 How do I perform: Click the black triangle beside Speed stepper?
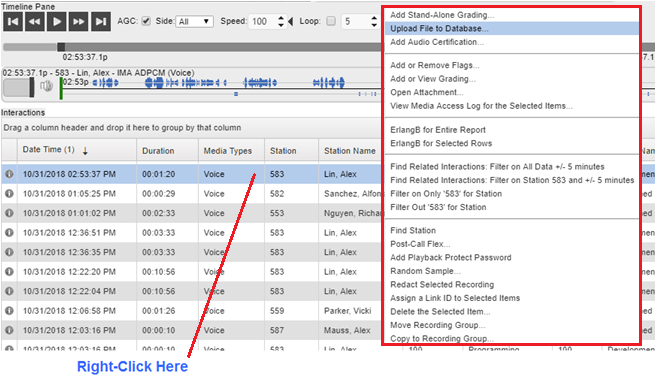pyautogui.click(x=290, y=21)
